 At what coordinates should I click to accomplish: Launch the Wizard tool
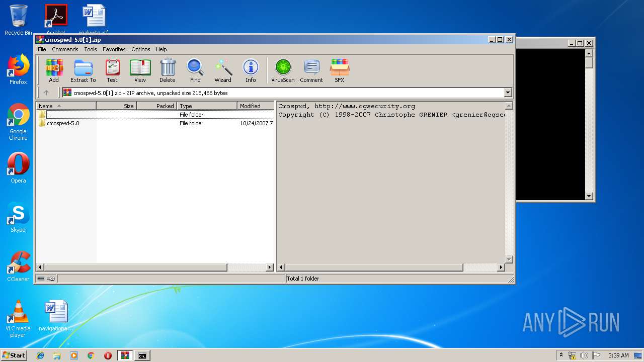223,70
